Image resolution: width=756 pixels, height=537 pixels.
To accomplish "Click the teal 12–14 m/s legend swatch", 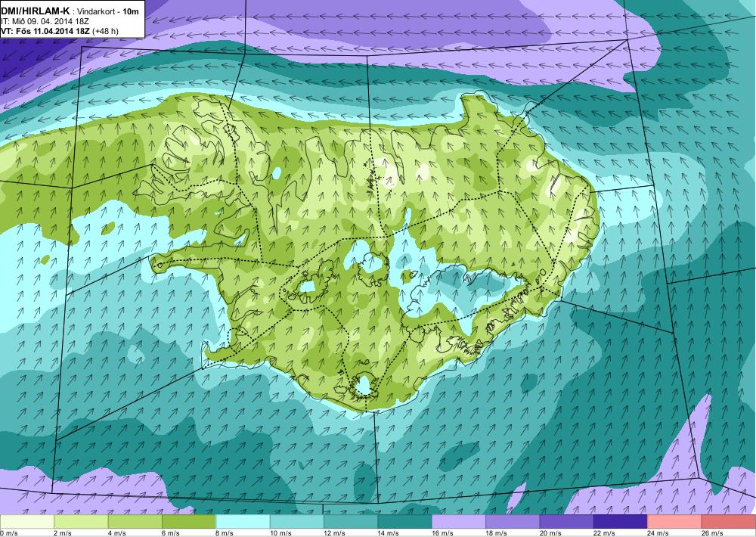I will pyautogui.click(x=351, y=522).
